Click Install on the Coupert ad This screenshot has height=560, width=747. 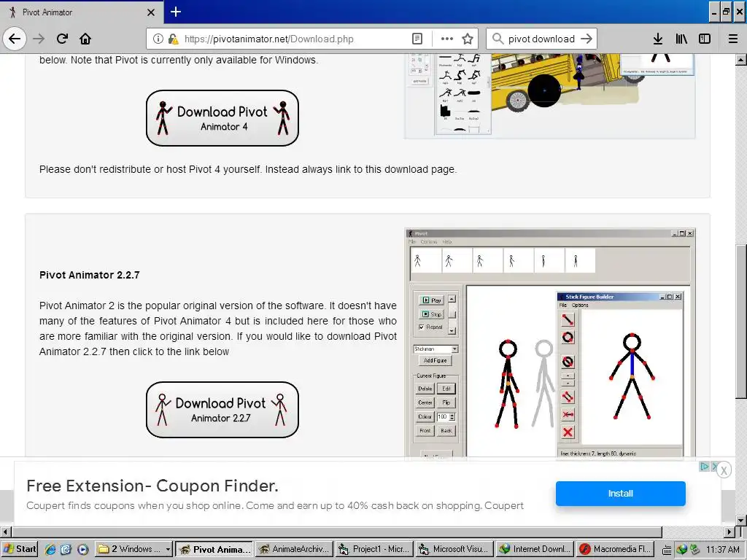pyautogui.click(x=620, y=494)
